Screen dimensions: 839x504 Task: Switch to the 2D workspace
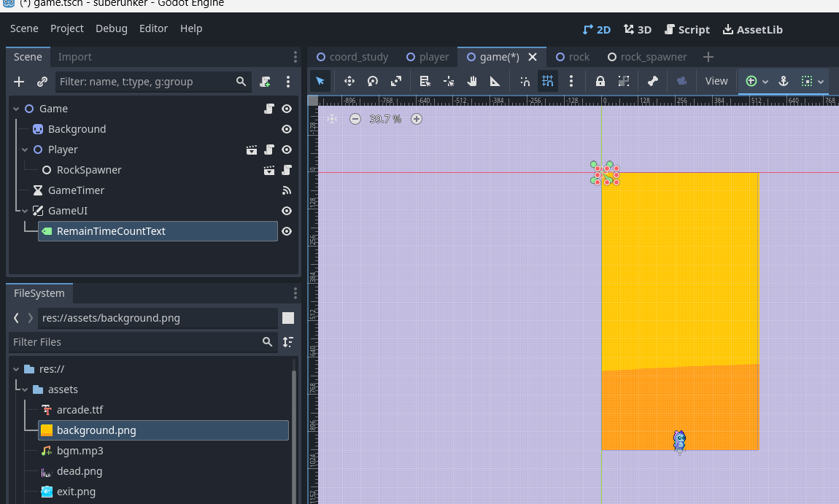click(x=597, y=30)
